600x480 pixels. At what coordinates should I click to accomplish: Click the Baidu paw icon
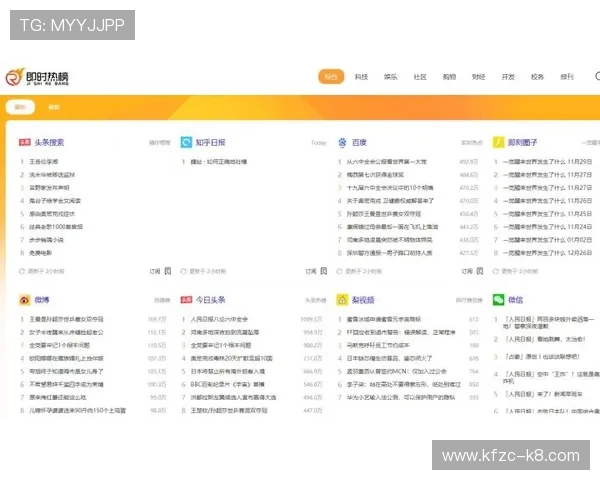(342, 142)
